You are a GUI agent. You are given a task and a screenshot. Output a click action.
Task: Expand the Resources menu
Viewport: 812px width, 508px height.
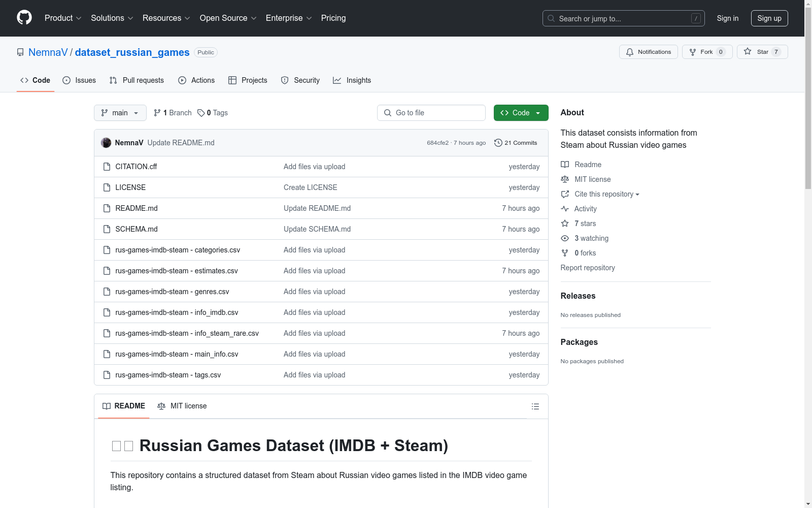point(166,18)
